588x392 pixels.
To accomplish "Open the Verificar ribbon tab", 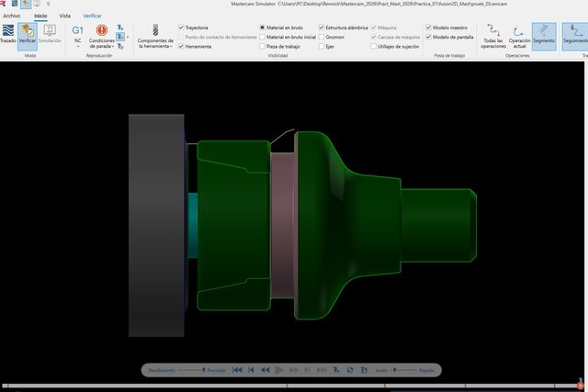I will point(92,16).
